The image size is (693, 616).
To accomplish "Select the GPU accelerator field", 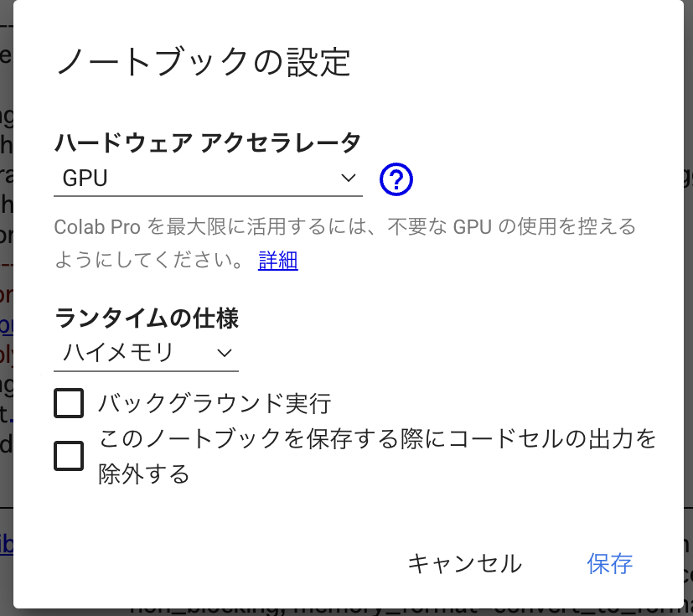I will tap(208, 179).
